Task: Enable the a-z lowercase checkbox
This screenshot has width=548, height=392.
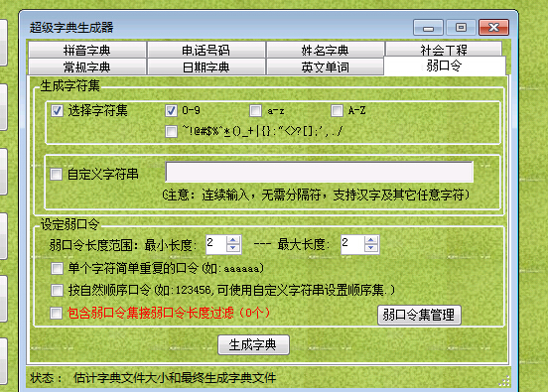Action: tap(255, 111)
